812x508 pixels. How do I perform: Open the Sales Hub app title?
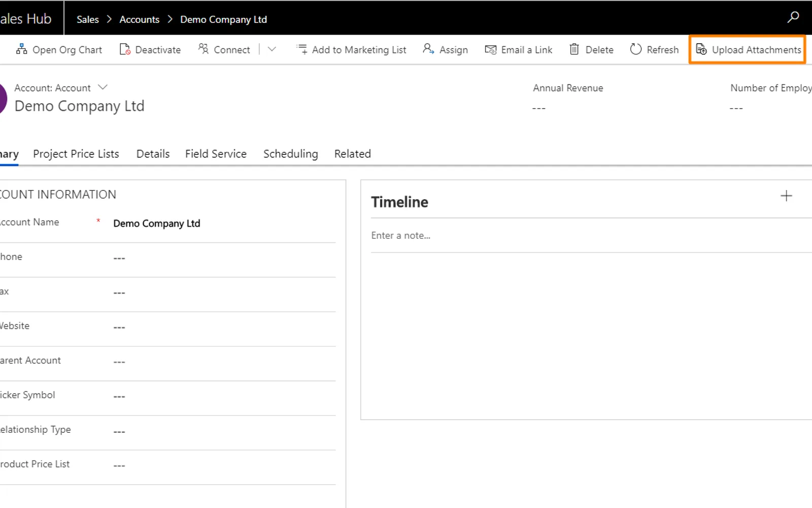click(25, 19)
